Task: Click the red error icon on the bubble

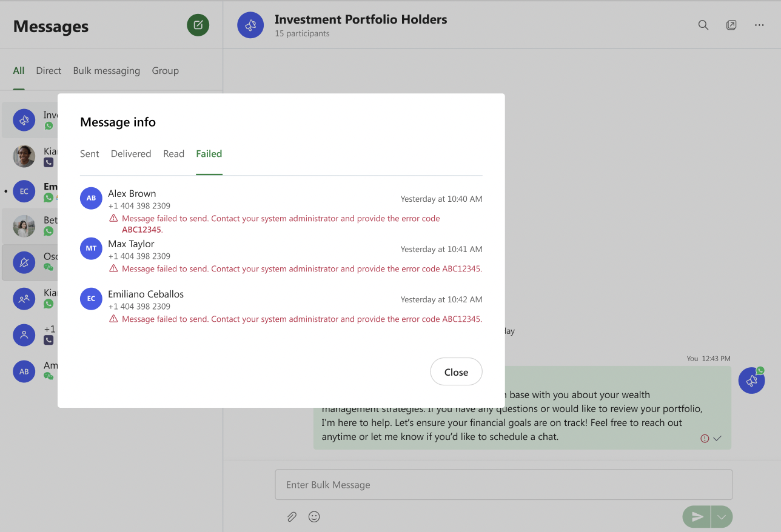Action: pyautogui.click(x=704, y=437)
